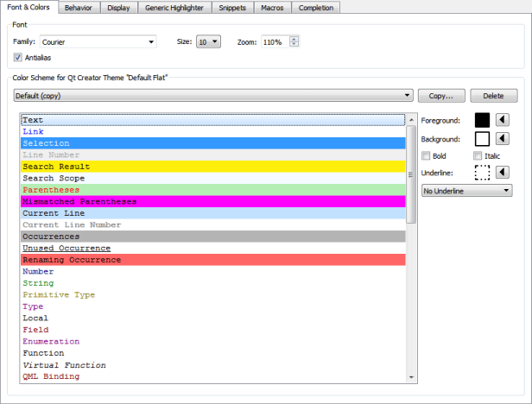The height and width of the screenshot is (404, 532).
Task: Open the font Family dropdown
Action: [x=150, y=41]
